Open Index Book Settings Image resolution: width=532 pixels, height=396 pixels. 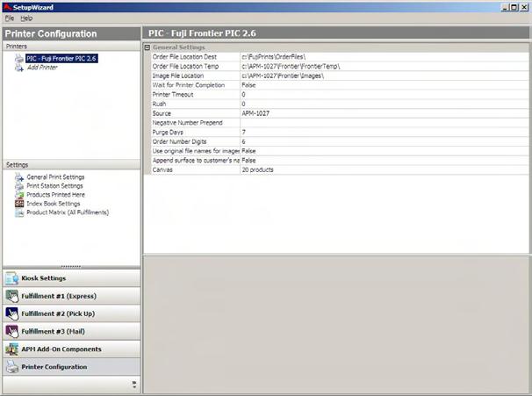54,204
